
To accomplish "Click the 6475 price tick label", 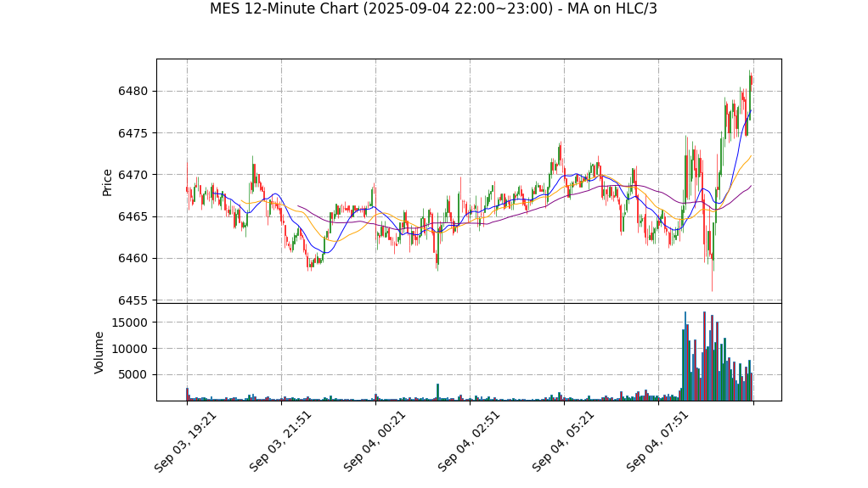I will click(133, 133).
